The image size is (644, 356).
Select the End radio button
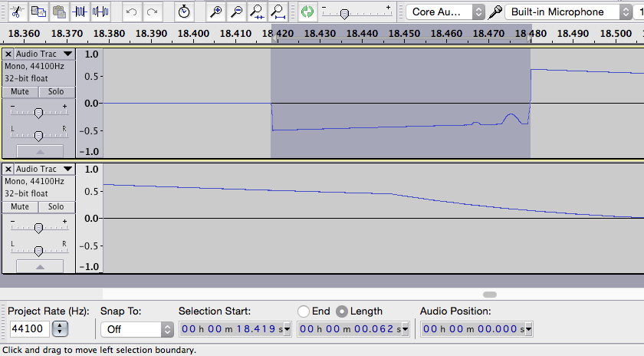(x=304, y=311)
